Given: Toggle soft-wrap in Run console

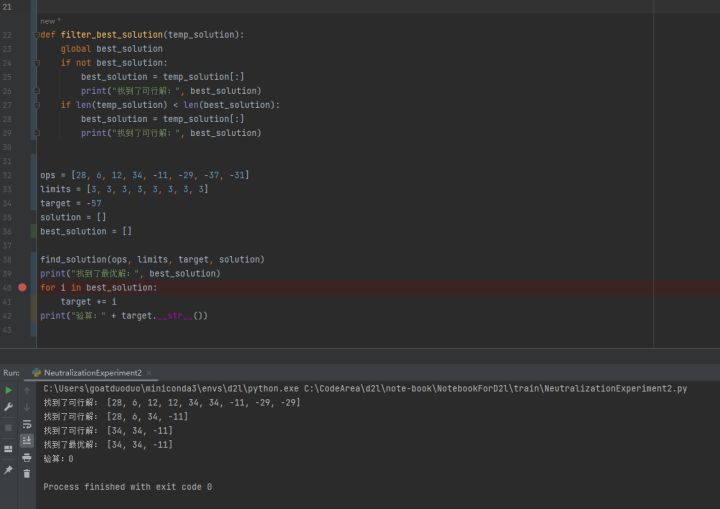Looking at the screenshot, I should coord(27,424).
